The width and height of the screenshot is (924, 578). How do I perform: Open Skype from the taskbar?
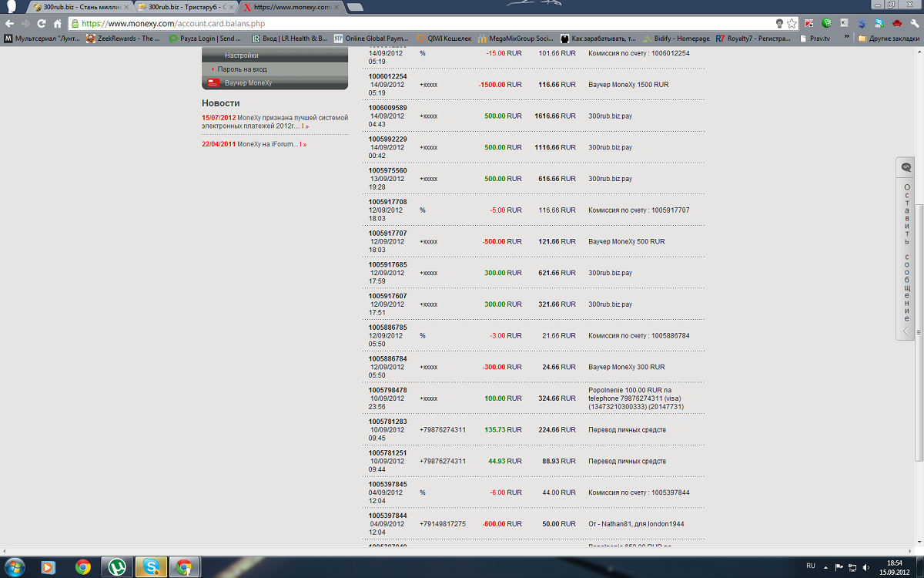(151, 568)
